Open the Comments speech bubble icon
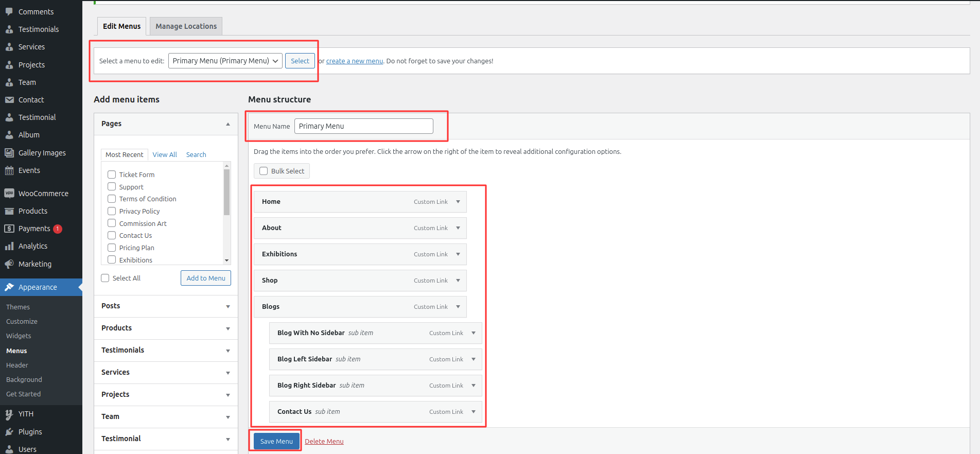 click(x=9, y=11)
